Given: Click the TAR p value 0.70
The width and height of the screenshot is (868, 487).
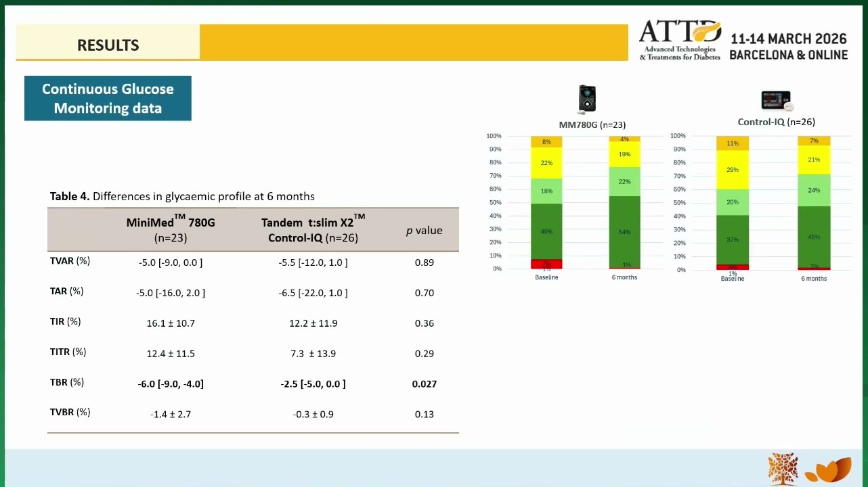Looking at the screenshot, I should click(425, 293).
